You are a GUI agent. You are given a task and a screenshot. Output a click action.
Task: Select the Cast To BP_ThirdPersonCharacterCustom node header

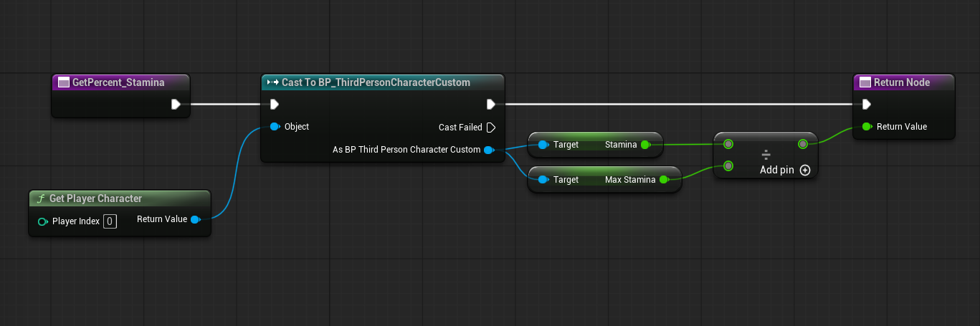pos(383,82)
